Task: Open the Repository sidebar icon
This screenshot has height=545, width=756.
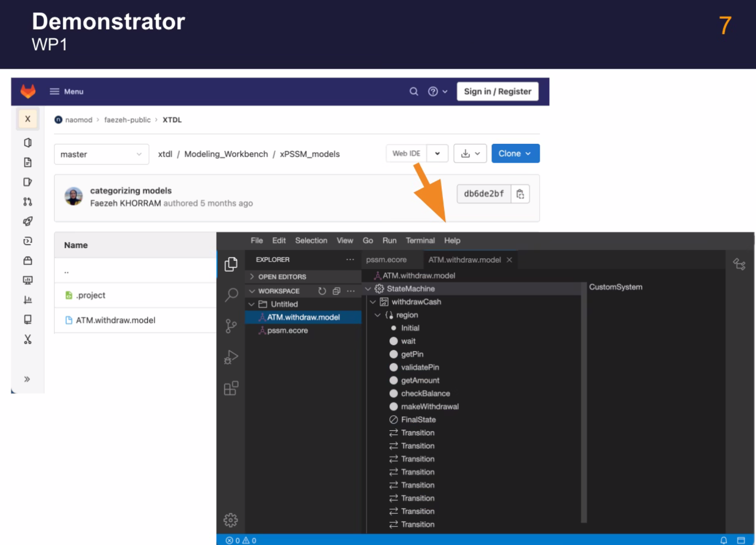Action: point(28,162)
